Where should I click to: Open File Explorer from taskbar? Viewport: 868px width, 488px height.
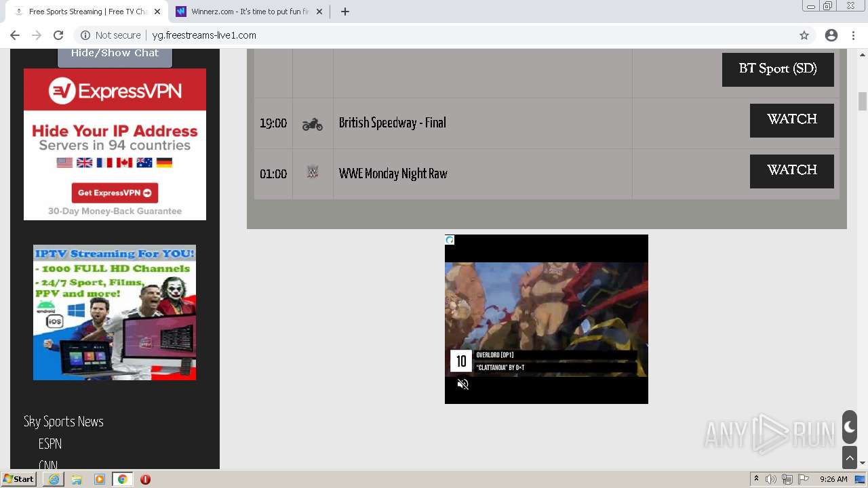pyautogui.click(x=77, y=479)
